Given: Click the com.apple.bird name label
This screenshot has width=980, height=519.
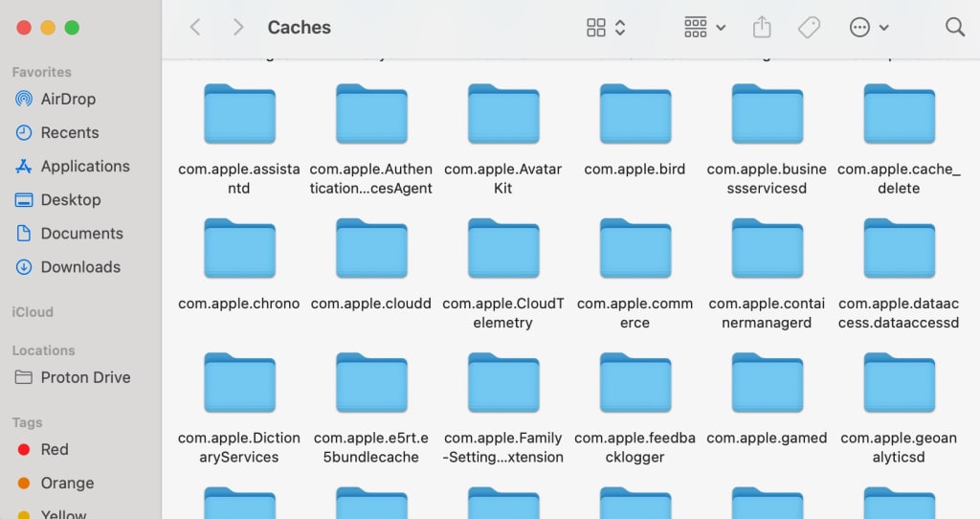Looking at the screenshot, I should (635, 169).
